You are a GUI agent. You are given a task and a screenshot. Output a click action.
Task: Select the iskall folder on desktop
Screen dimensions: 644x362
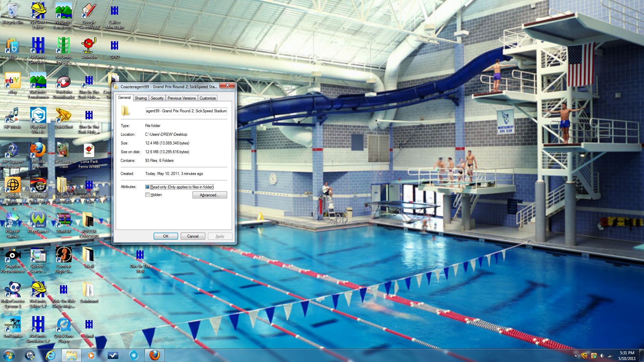89,257
